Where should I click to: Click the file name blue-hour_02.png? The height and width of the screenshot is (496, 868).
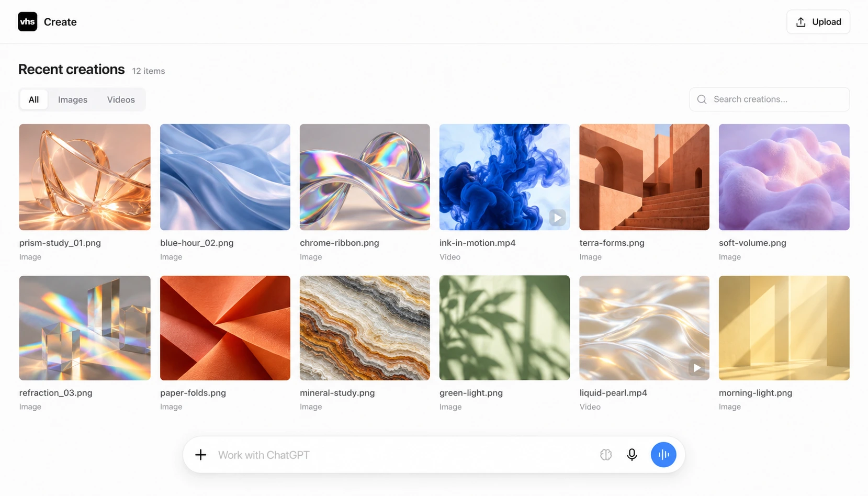click(197, 243)
